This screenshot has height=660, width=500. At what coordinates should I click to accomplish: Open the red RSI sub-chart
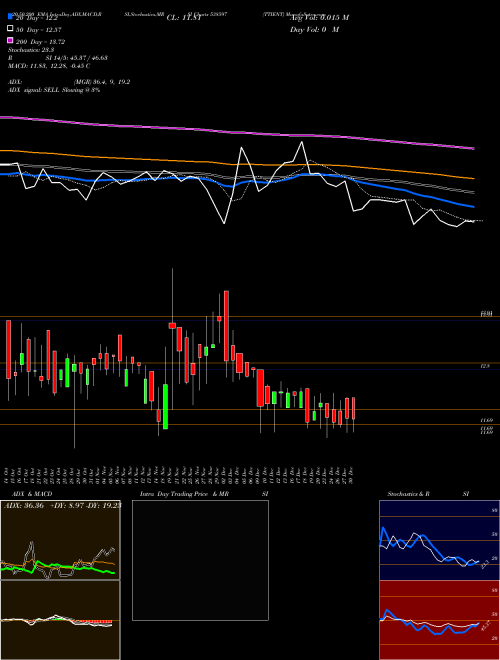pos(439,620)
